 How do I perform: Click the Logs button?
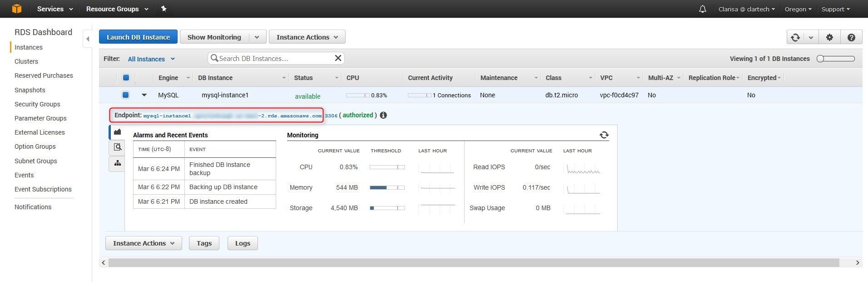[243, 243]
